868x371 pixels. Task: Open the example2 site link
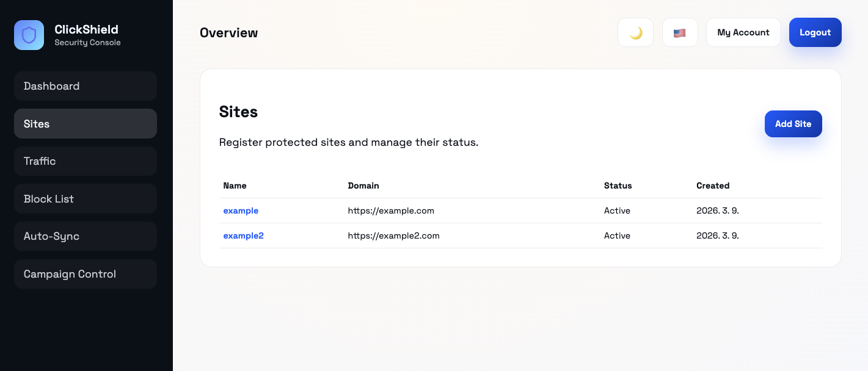[243, 236]
